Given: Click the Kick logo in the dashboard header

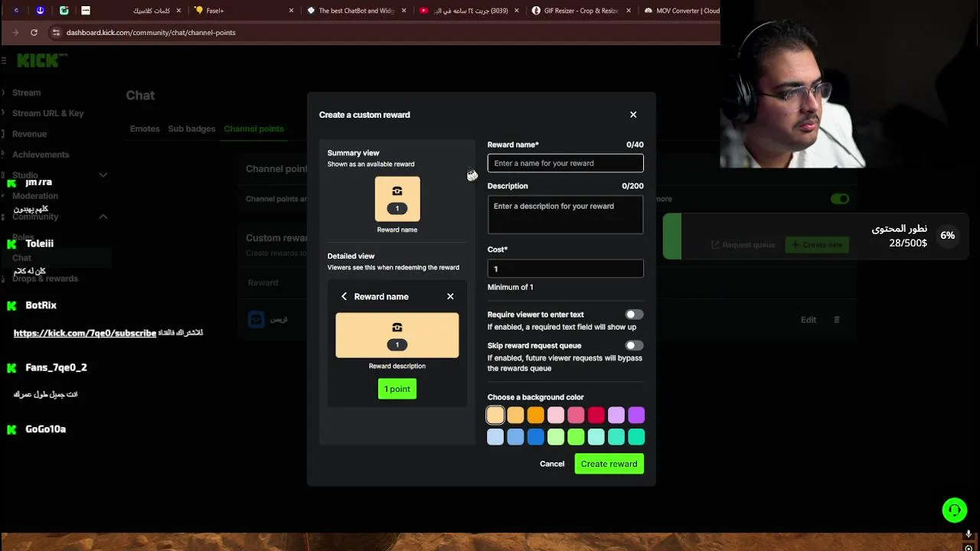Looking at the screenshot, I should (38, 61).
